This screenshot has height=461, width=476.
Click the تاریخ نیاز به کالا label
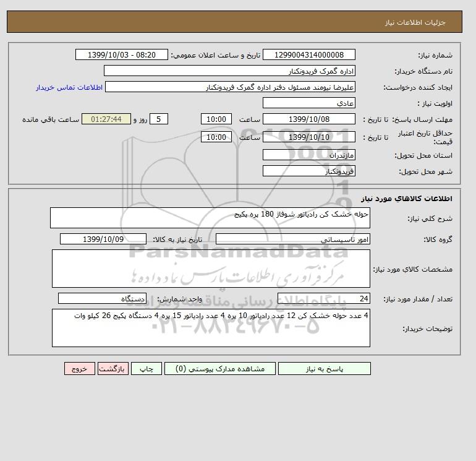click(x=177, y=239)
